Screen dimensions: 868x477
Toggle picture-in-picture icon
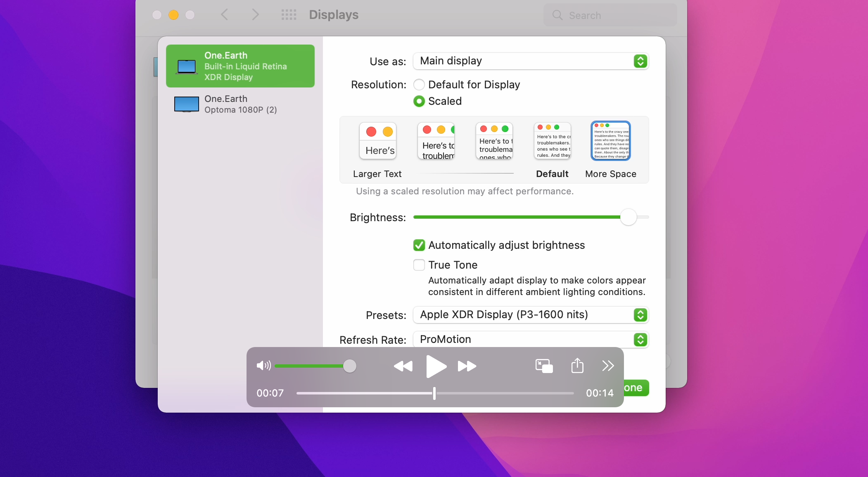544,366
